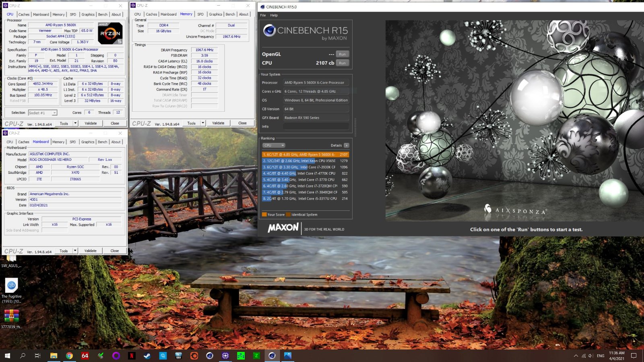Show hidden system tray icons
Image resolution: width=644 pixels, height=362 pixels.
coord(576,356)
